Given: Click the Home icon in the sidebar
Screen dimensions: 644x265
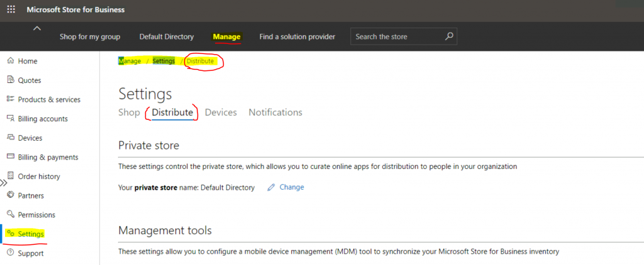Looking at the screenshot, I should pos(11,61).
